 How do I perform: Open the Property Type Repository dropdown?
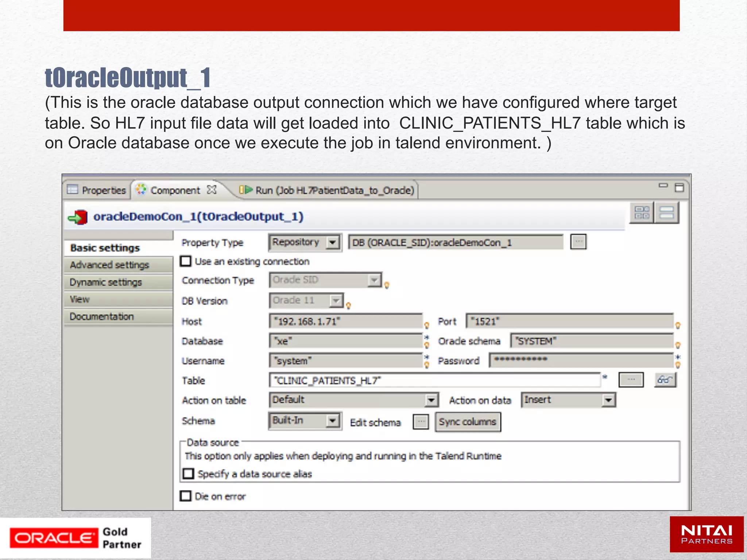(x=332, y=242)
